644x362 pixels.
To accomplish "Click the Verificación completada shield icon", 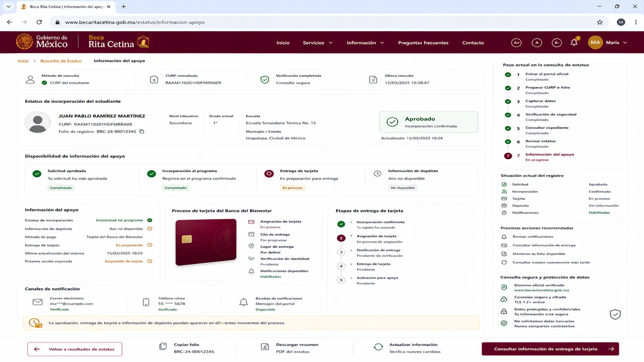I will (x=265, y=79).
